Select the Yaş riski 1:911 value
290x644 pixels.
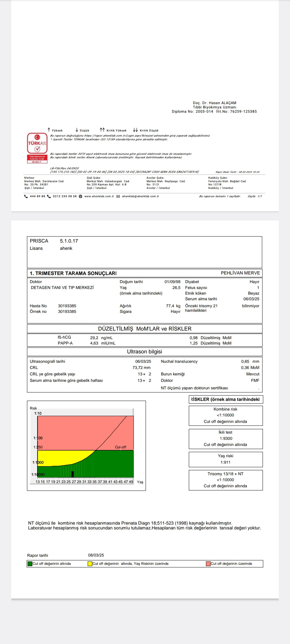[x=226, y=462]
